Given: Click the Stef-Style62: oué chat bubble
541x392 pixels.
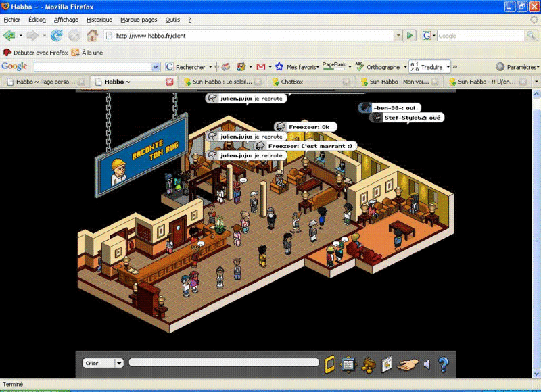Looking at the screenshot, I should (x=407, y=118).
